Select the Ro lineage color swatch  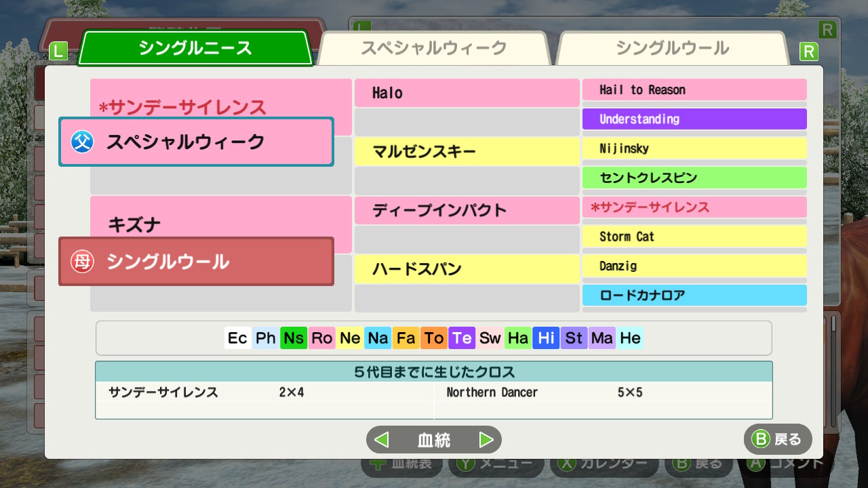(x=322, y=338)
